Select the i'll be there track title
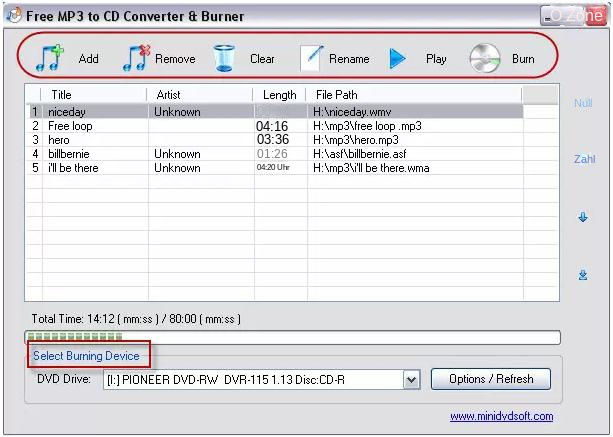 [73, 168]
